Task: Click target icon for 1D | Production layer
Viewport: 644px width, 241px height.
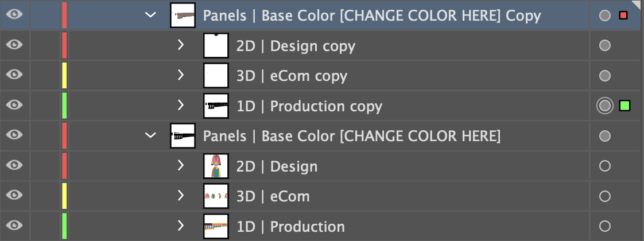Action: point(604,226)
